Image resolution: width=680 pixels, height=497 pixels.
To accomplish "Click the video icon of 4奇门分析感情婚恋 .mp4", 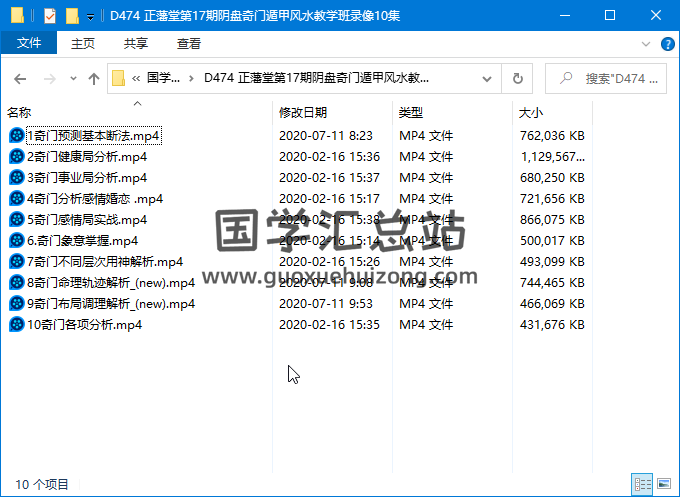I will point(16,199).
